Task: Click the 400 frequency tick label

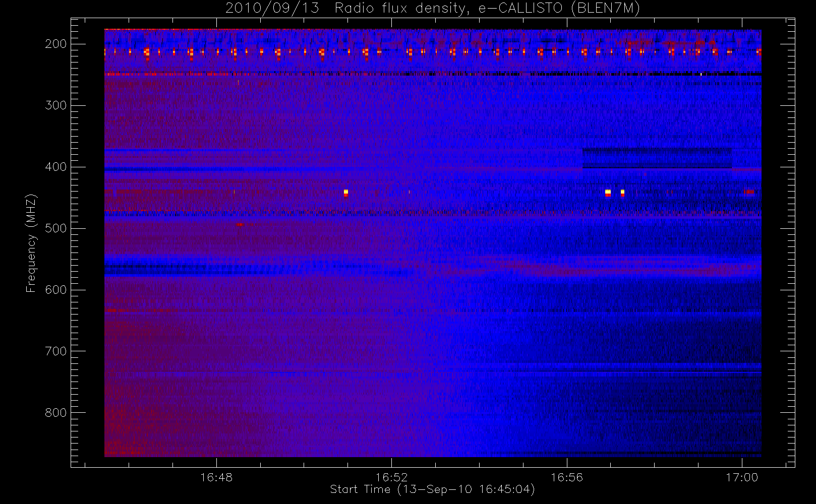Action: pyautogui.click(x=55, y=167)
